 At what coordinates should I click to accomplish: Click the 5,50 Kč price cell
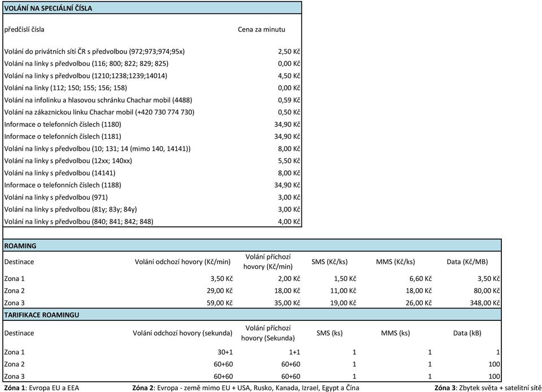289,161
